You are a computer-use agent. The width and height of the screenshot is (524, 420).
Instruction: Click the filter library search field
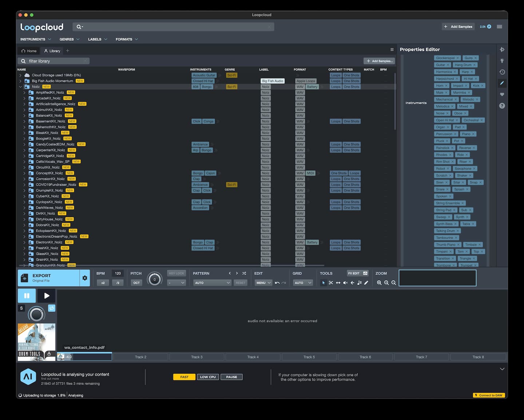[x=53, y=61]
